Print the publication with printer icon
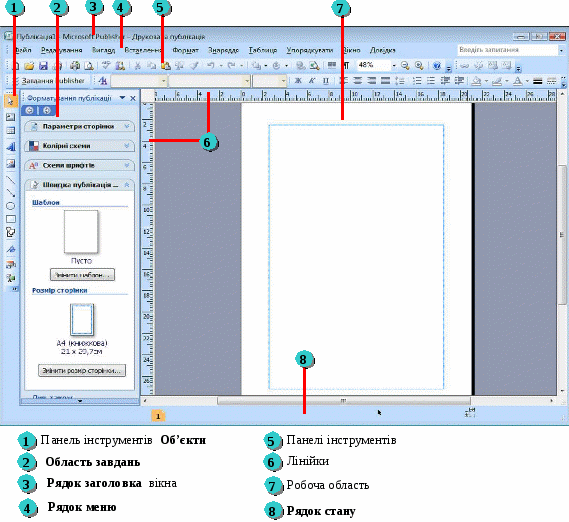The height and width of the screenshot is (522, 569). coord(75,66)
